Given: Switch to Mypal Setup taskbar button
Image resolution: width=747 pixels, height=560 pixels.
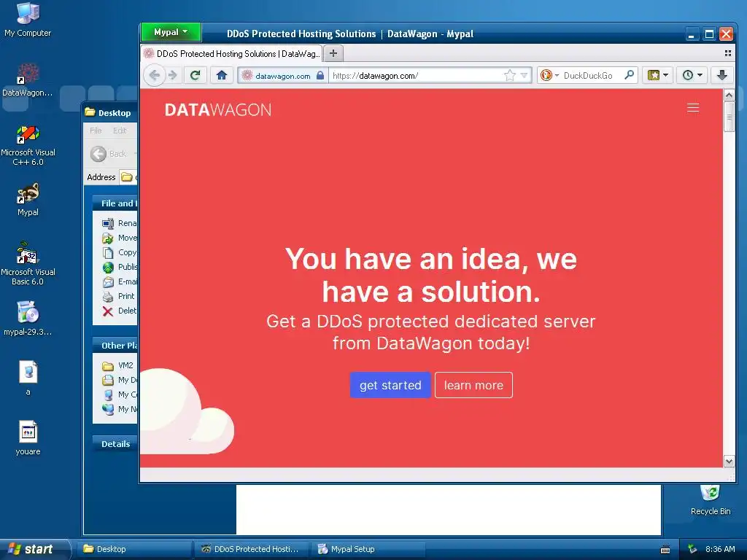Looking at the screenshot, I should pyautogui.click(x=368, y=549).
